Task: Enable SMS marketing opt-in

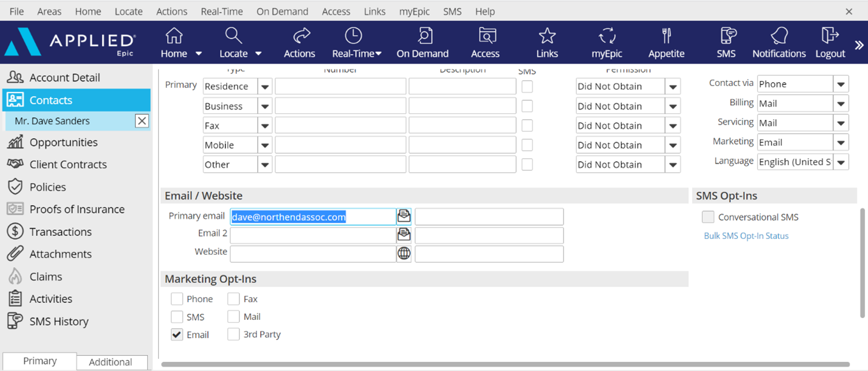Action: pyautogui.click(x=177, y=316)
